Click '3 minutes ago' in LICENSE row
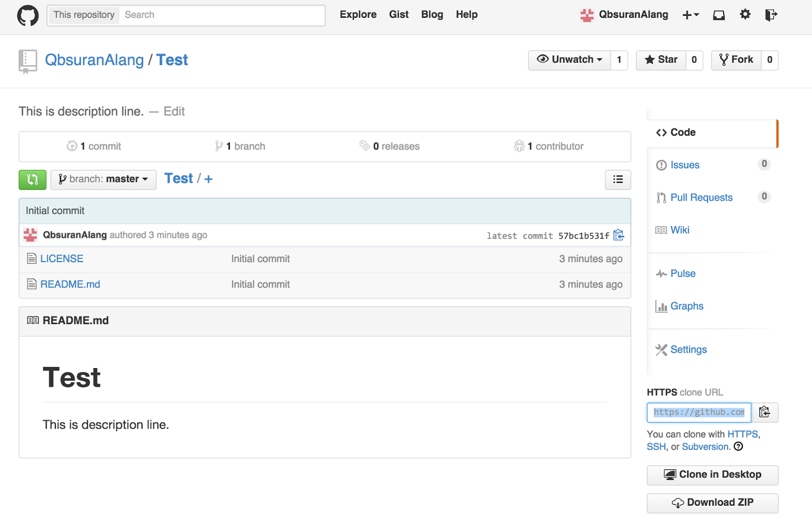 pyautogui.click(x=591, y=259)
